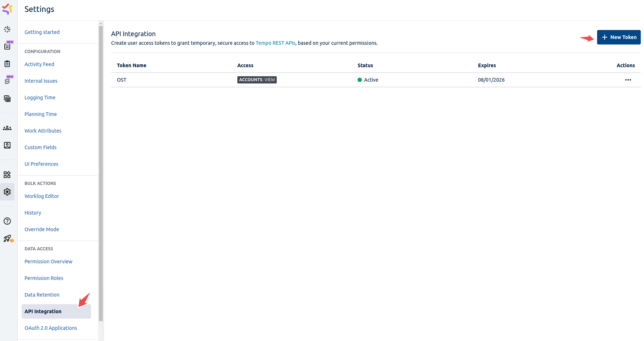
Task: Click the Expires column header
Action: coord(487,65)
